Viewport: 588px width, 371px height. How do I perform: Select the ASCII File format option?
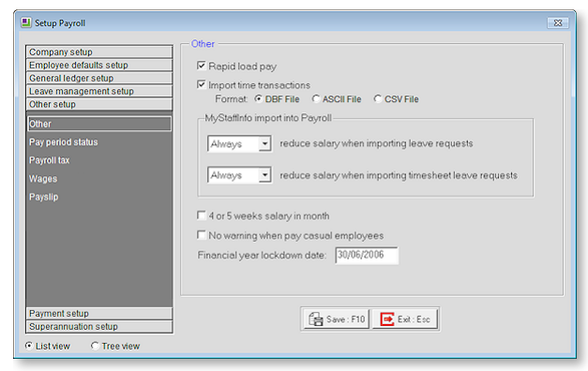pos(316,99)
